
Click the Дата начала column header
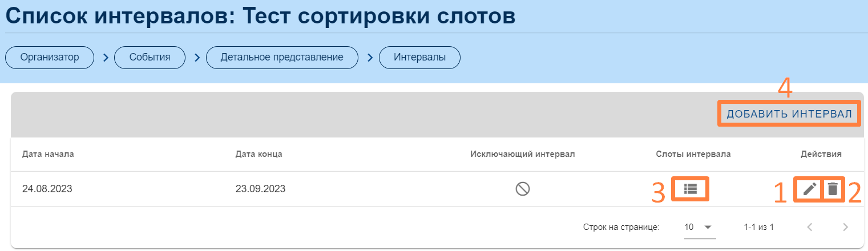point(48,154)
